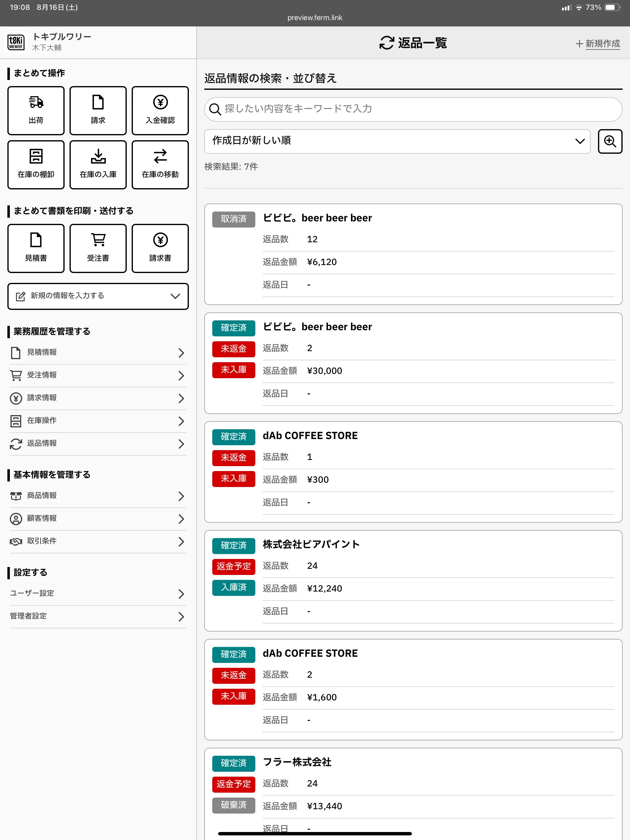The image size is (630, 840).
Task: Open the 株式会社ビアパイント return card
Action: click(413, 580)
